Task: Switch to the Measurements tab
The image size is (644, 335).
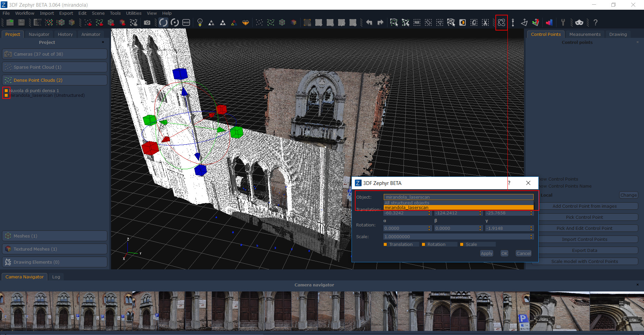Action: click(584, 34)
